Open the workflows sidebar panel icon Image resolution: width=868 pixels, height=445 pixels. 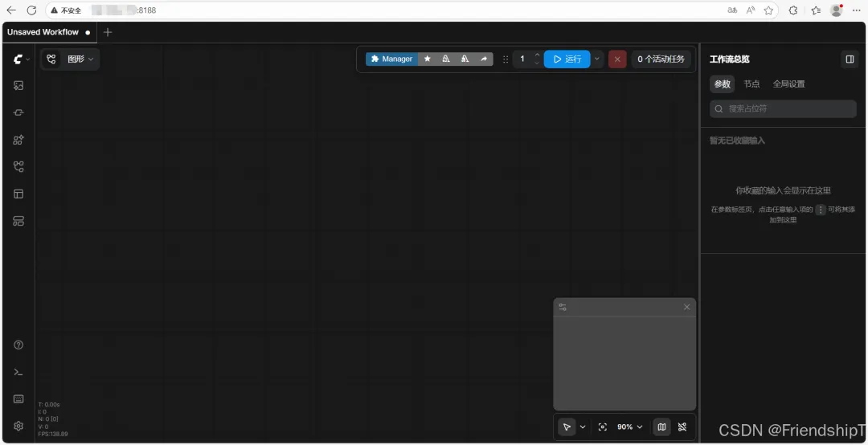(18, 166)
